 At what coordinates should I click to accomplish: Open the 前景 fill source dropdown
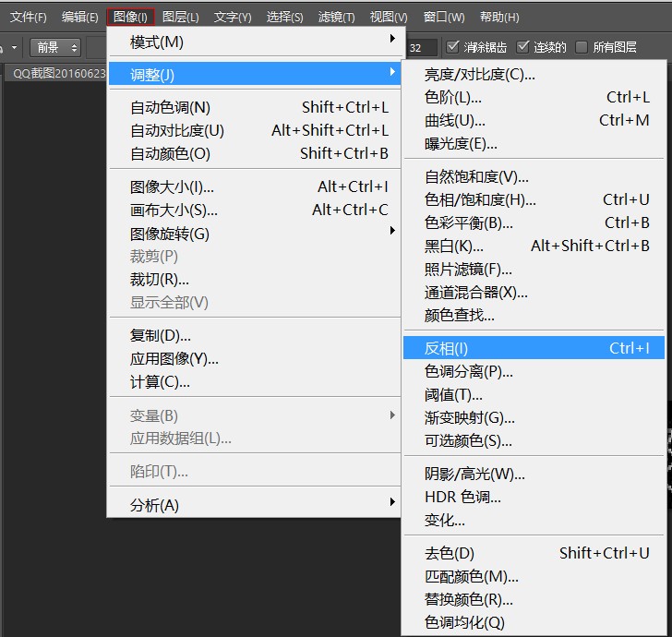tap(55, 47)
